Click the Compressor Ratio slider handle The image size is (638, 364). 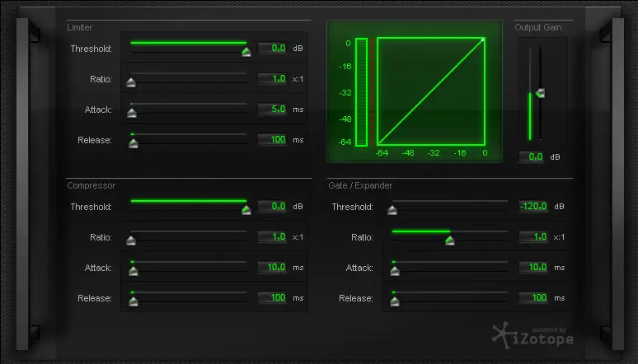pyautogui.click(x=131, y=240)
